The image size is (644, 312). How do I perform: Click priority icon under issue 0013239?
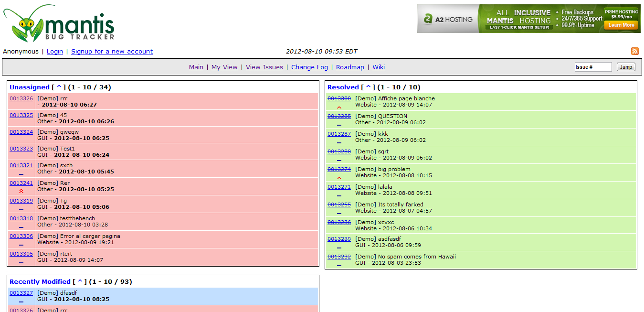339,248
